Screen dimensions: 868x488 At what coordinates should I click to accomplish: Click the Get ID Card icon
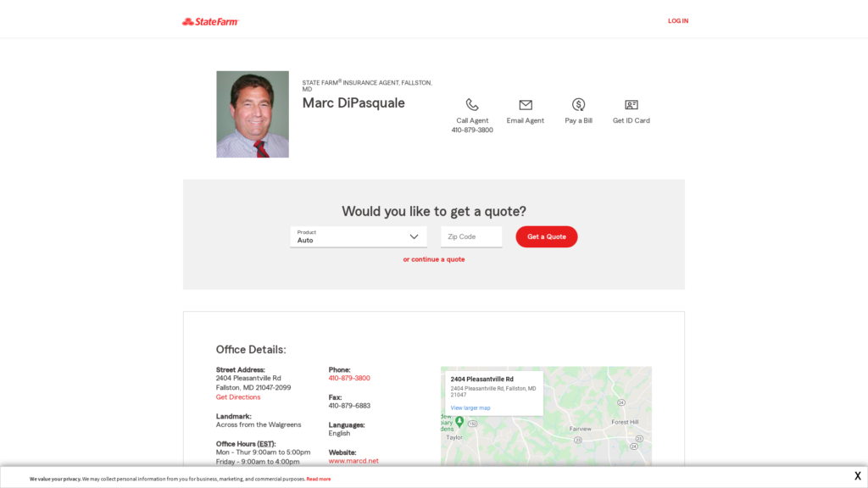pos(632,105)
